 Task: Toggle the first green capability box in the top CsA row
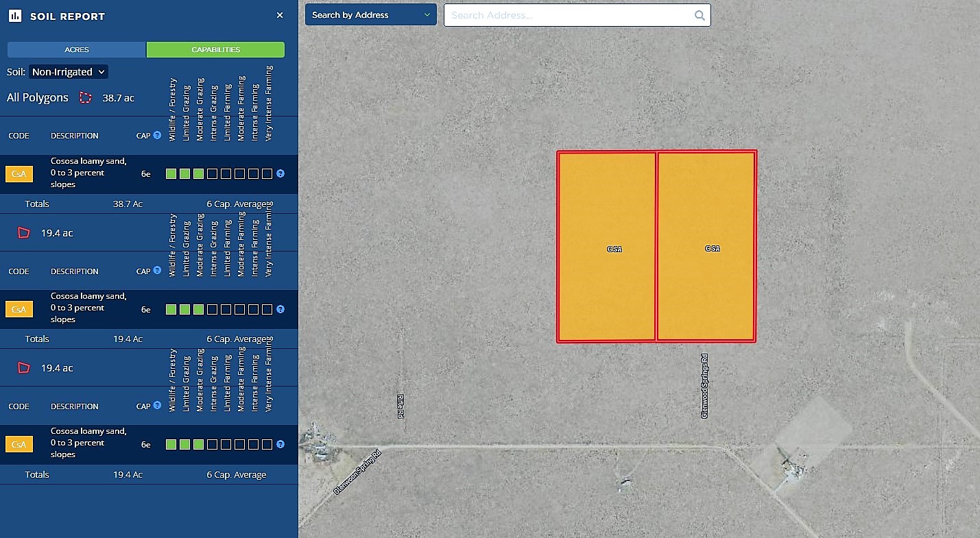171,174
